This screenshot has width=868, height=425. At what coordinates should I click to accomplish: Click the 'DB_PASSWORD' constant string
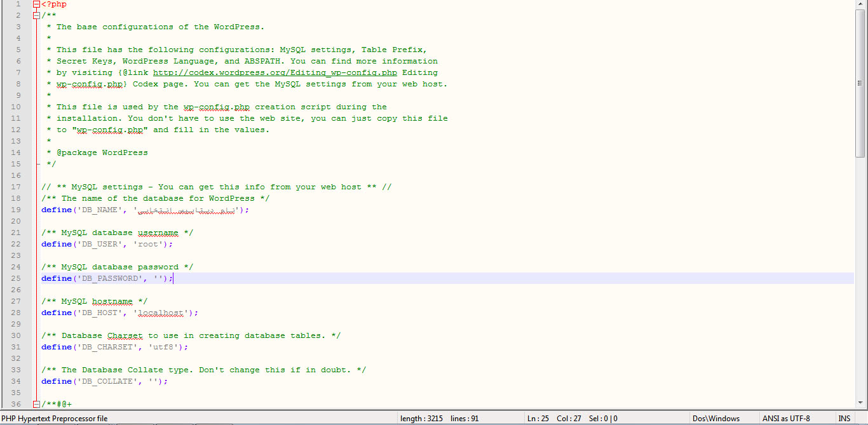(x=110, y=278)
